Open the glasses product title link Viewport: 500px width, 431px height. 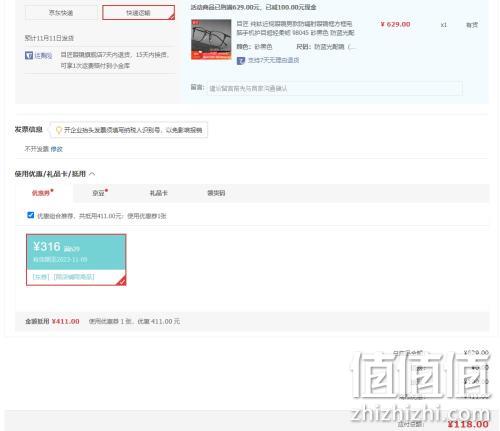[295, 28]
